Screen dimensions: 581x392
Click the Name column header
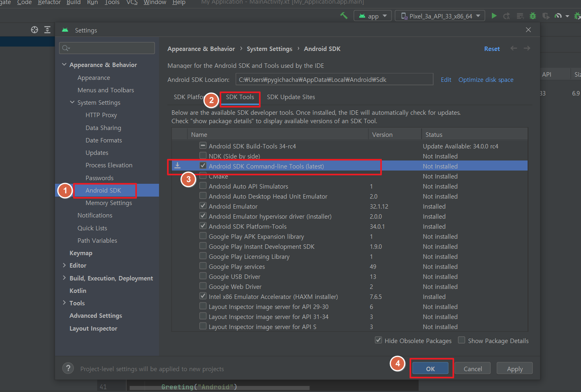coord(278,134)
